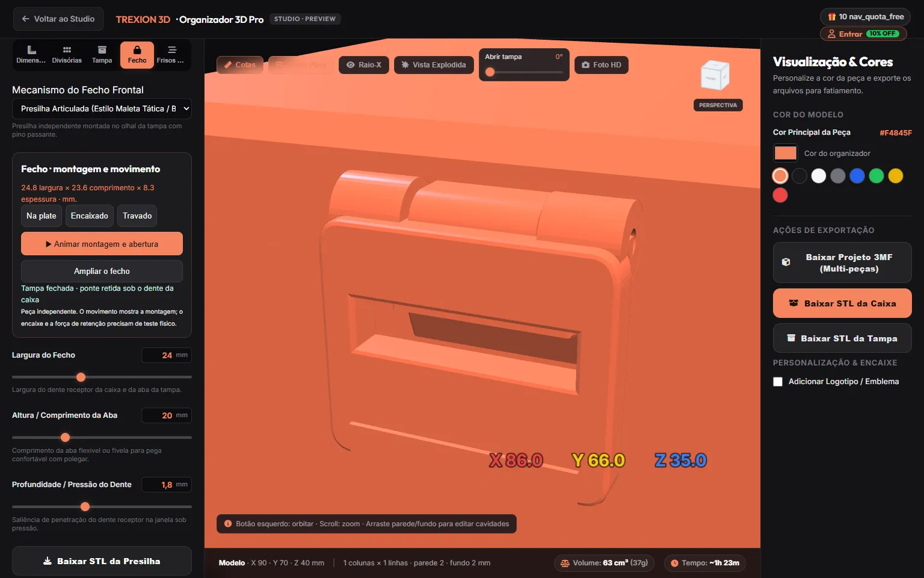Viewport: 924px width, 578px height.
Task: Switch to the Divisórias tab
Action: pyautogui.click(x=67, y=54)
